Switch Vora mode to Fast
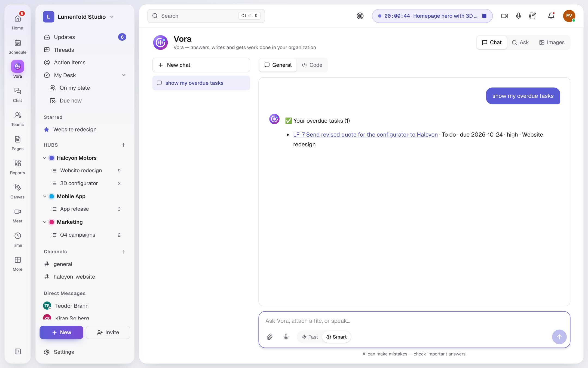 [310, 337]
